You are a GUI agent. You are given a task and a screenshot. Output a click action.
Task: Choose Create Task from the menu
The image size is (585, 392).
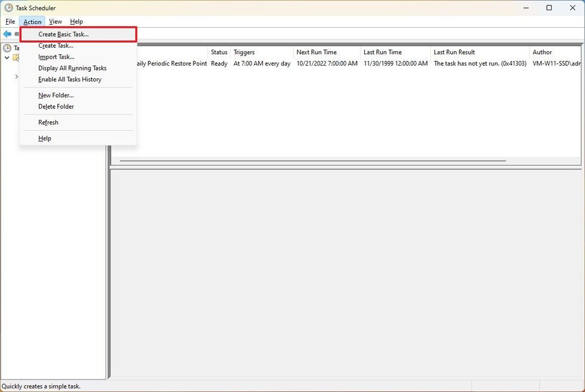(55, 45)
